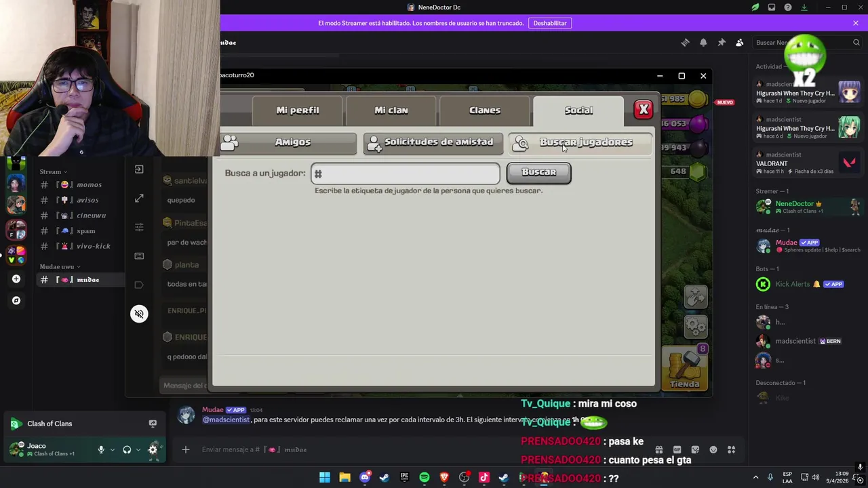Select the Buscar jugadores sub-tab
This screenshot has width=868, height=488.
[x=580, y=142]
